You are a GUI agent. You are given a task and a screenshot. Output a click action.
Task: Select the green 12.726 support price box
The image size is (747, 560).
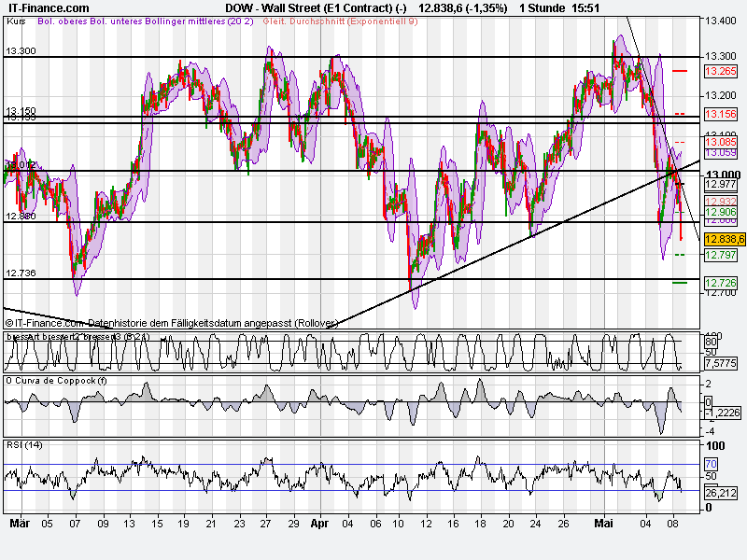(721, 283)
